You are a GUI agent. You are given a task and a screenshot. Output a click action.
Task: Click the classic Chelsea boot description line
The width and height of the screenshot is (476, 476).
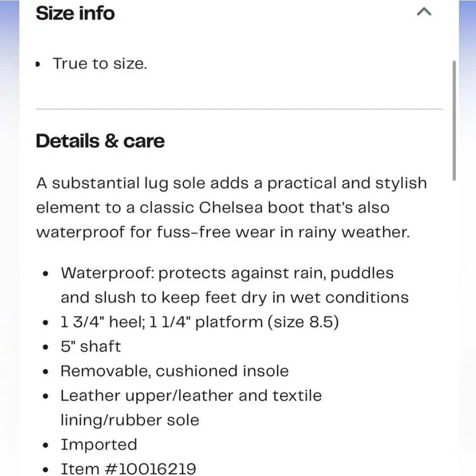(213, 208)
